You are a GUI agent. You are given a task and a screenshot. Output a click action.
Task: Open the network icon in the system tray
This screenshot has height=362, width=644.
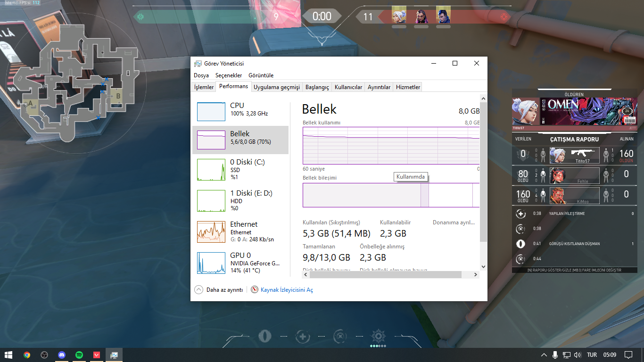(567, 355)
